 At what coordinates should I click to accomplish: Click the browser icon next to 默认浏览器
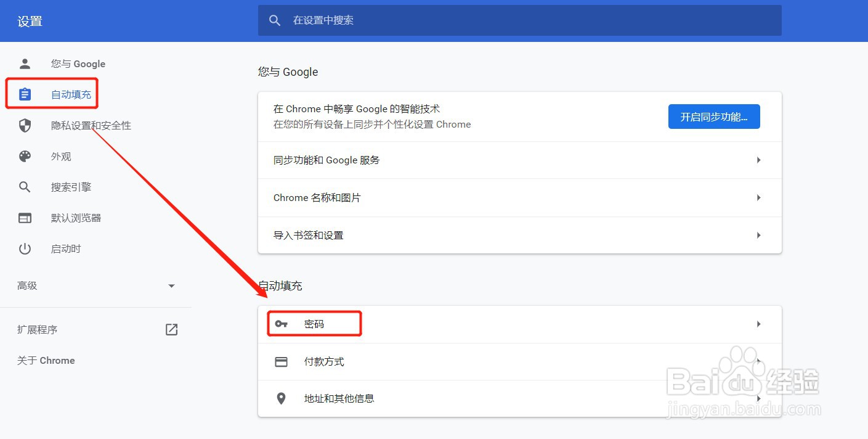(x=25, y=218)
